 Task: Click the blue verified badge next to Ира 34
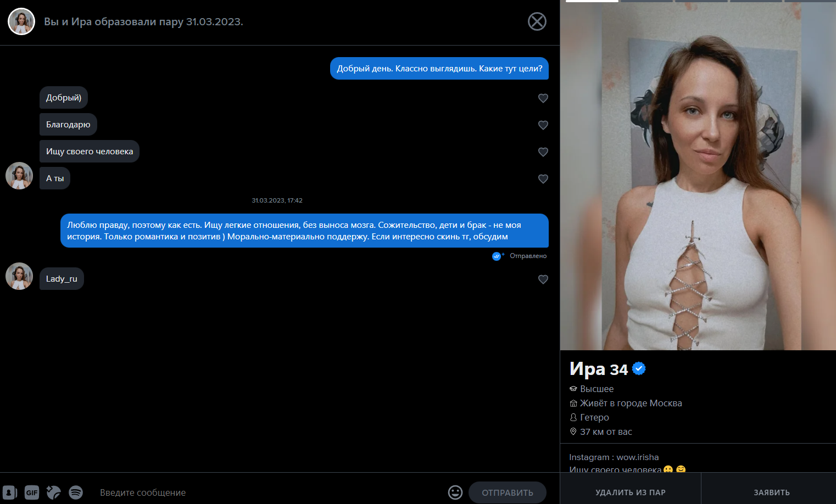point(639,368)
